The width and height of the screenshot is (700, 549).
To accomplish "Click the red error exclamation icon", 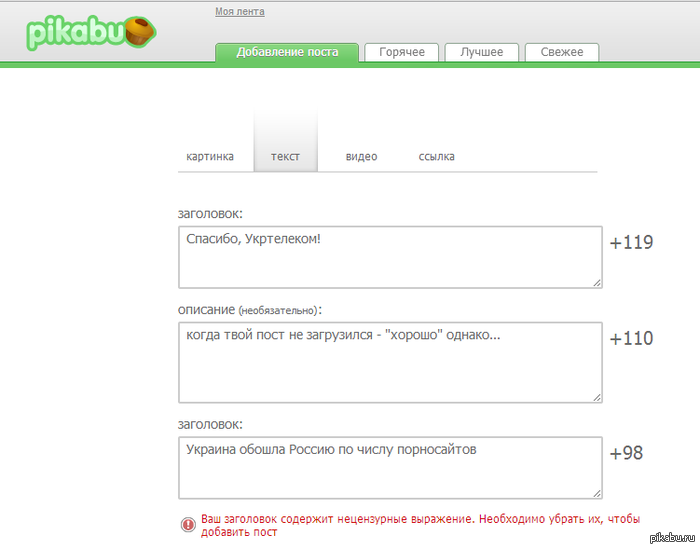I will [x=188, y=524].
